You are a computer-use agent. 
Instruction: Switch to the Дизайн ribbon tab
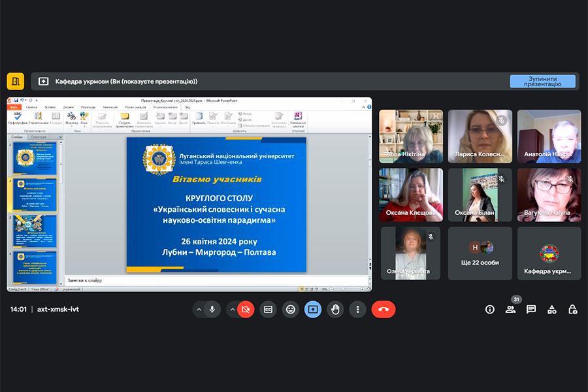point(68,107)
